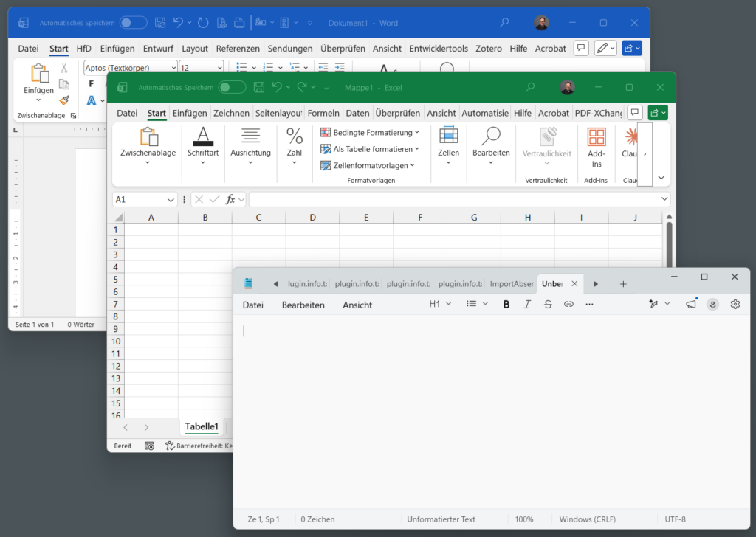
Task: Click the Insert link icon in Notepad
Action: 569,305
